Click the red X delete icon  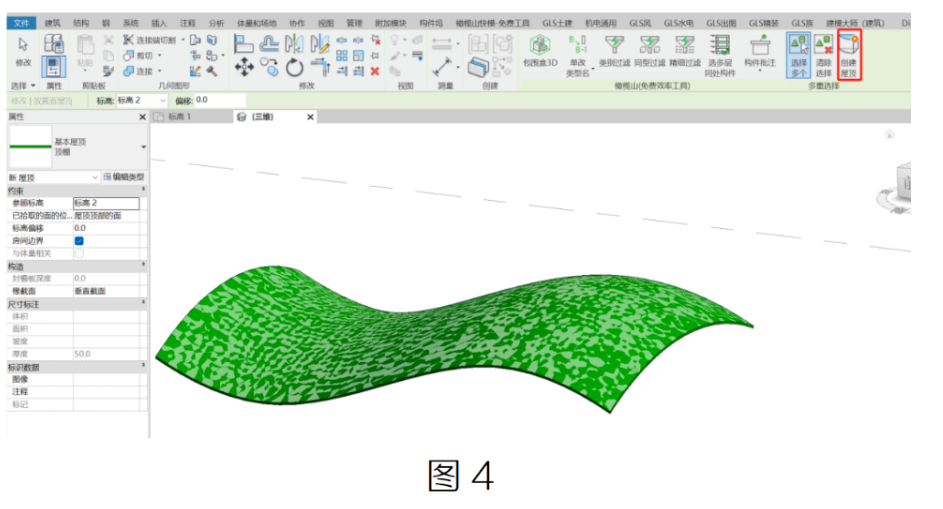pos(375,71)
